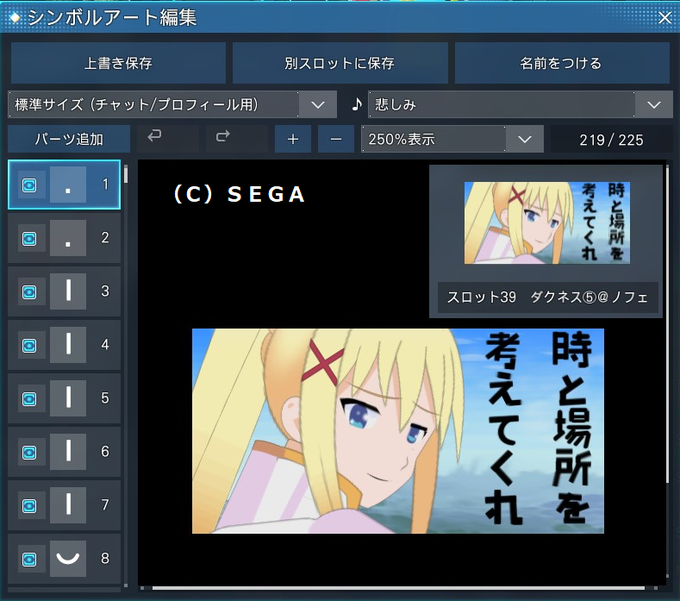The image size is (680, 601).
Task: Click the 219 / 225 parts counter
Action: 611,140
